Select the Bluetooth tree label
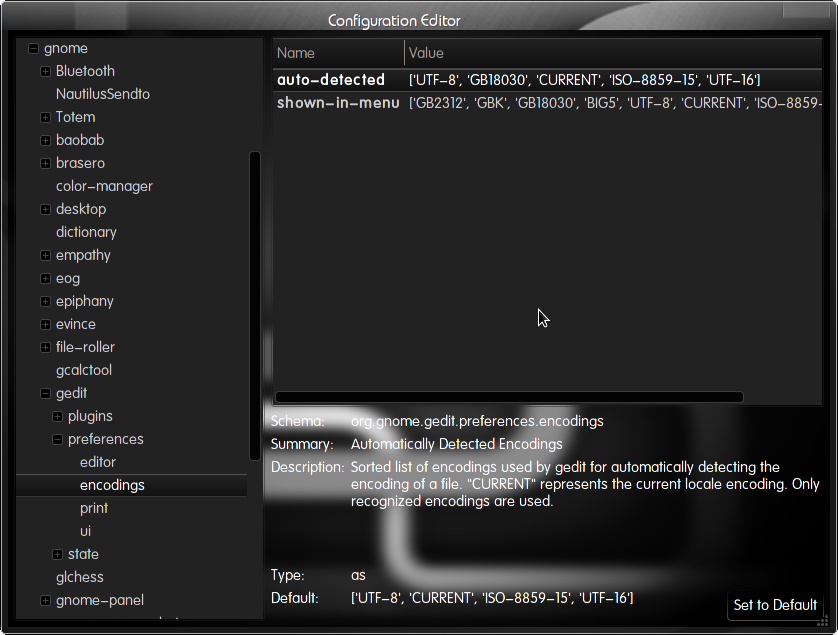Image resolution: width=838 pixels, height=635 pixels. tap(85, 71)
